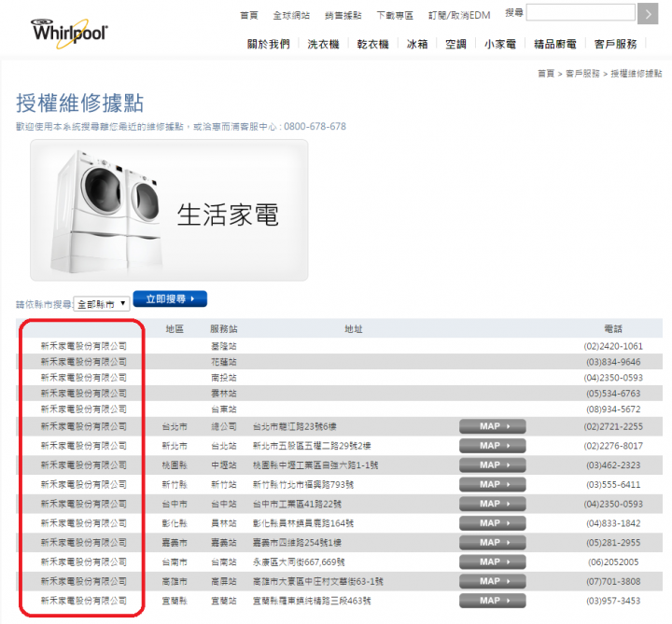The width and height of the screenshot is (672, 624).
Task: Click the 花蓮站 service station cell
Action: tap(224, 362)
